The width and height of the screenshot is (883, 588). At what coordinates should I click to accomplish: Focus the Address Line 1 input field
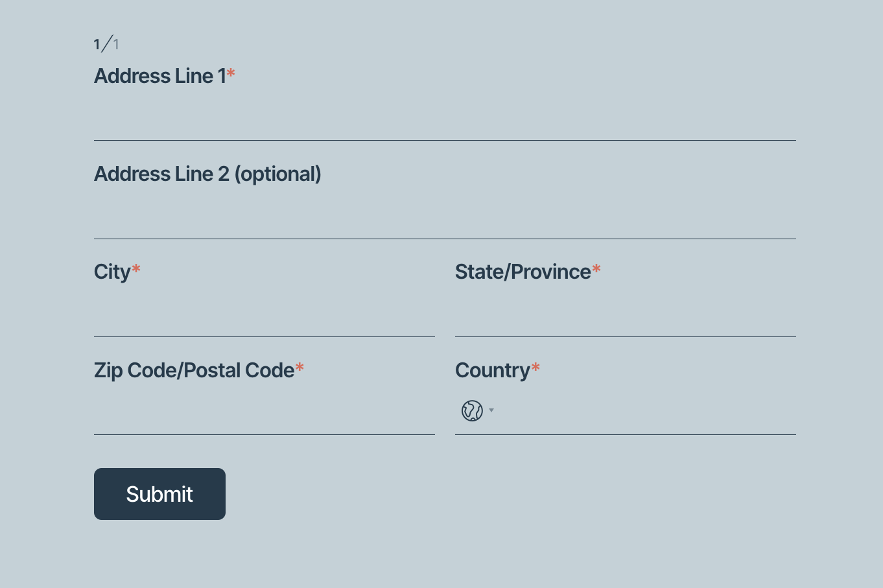pos(445,119)
